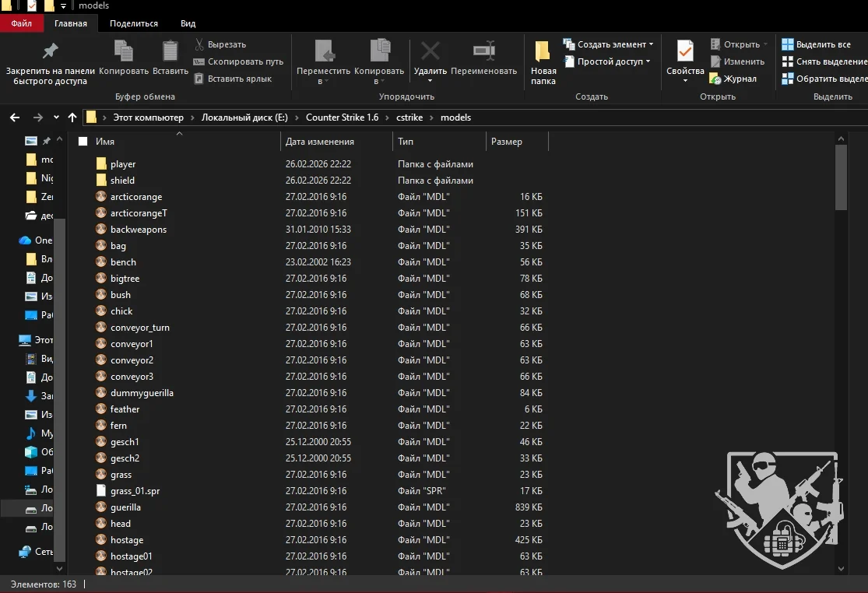Open Properties with the checkmark icon
868x593 pixels.
[x=685, y=52]
